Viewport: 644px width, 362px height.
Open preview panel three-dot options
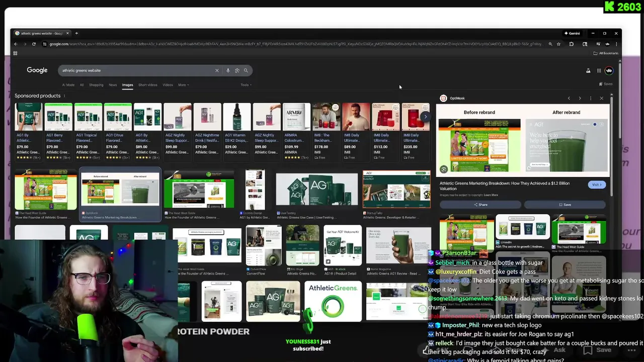pyautogui.click(x=591, y=99)
